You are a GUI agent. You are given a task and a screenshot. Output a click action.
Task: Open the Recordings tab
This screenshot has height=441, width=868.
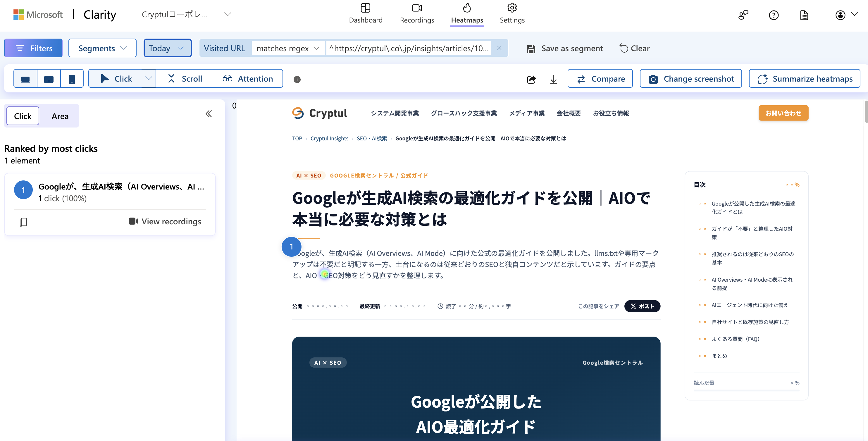click(x=417, y=13)
